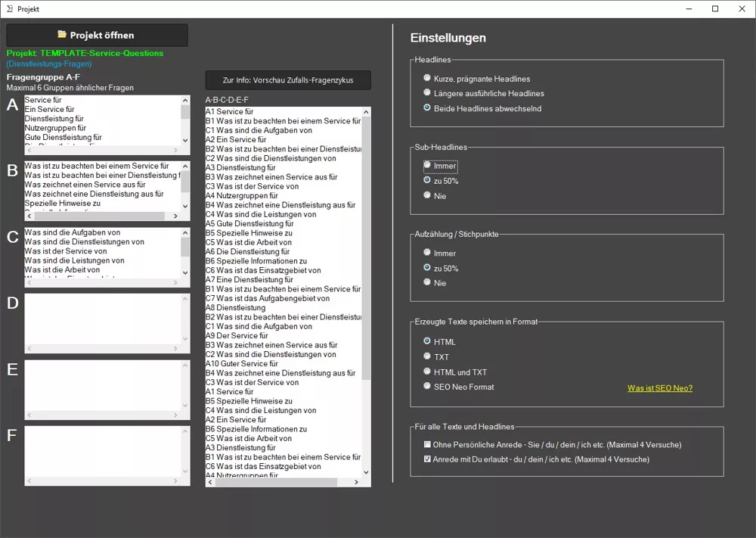Click group B horizontal scroll right arrow
The image size is (756, 538).
[175, 216]
